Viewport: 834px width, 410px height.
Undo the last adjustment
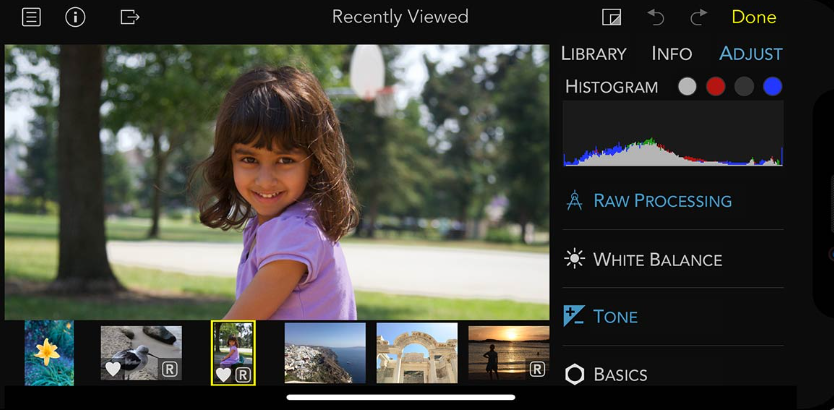(x=656, y=17)
